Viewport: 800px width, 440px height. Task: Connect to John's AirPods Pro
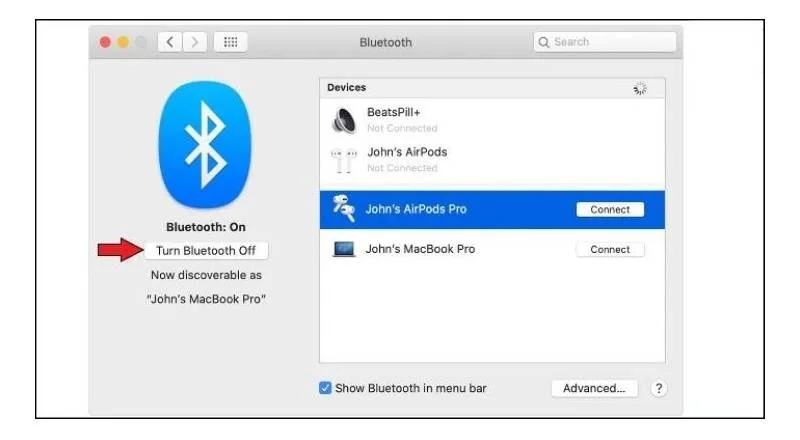(610, 210)
